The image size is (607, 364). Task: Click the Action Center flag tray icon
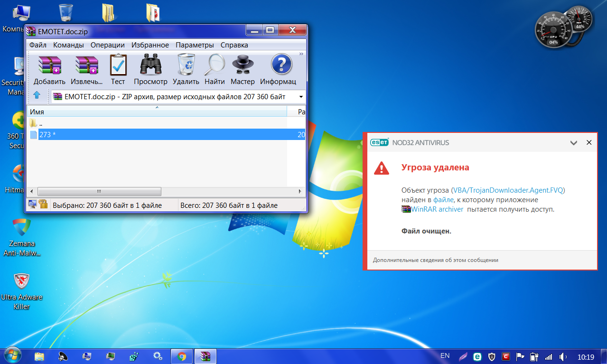[x=520, y=356]
